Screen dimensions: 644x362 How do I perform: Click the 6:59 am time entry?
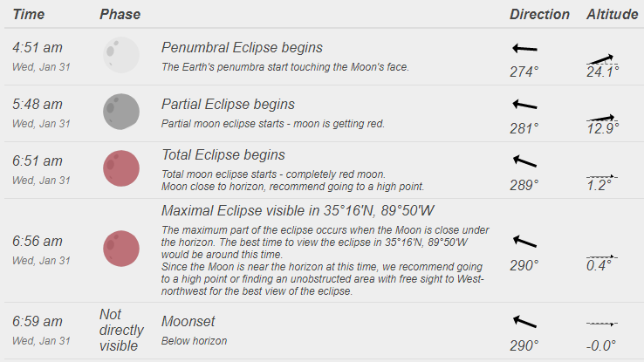(38, 321)
